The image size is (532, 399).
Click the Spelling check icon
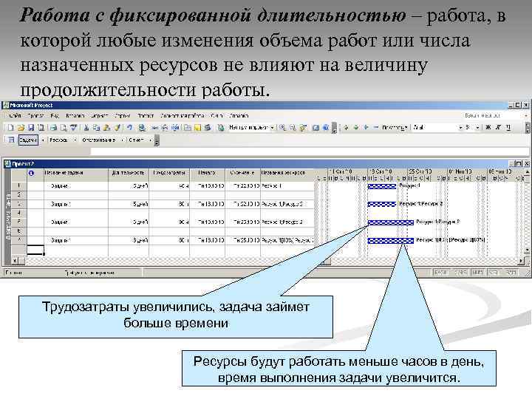click(x=73, y=128)
